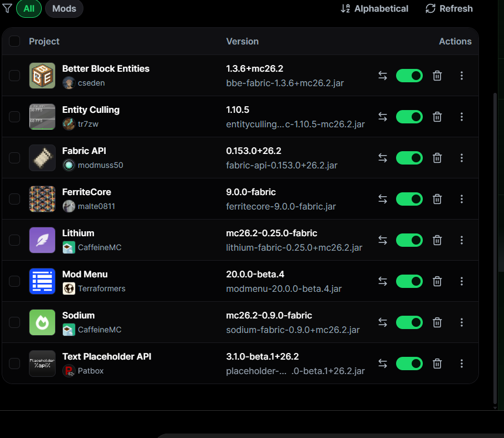Check the FerriteCore row checkbox
The width and height of the screenshot is (504, 438).
[x=14, y=199]
